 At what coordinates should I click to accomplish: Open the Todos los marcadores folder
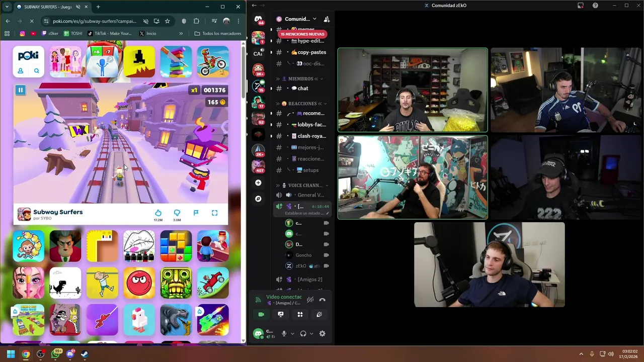point(218,34)
